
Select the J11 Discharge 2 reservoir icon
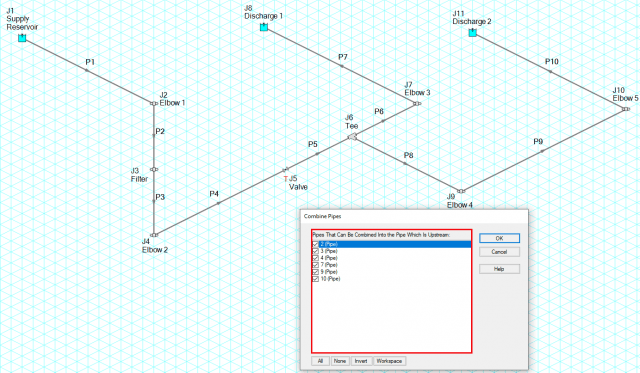(472, 33)
